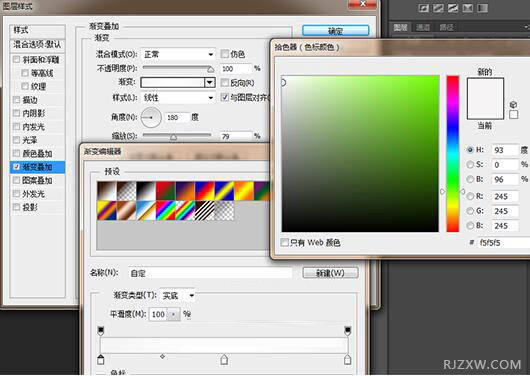Choose the Yellow, Violet, Orange, Blue preset

tap(106, 211)
